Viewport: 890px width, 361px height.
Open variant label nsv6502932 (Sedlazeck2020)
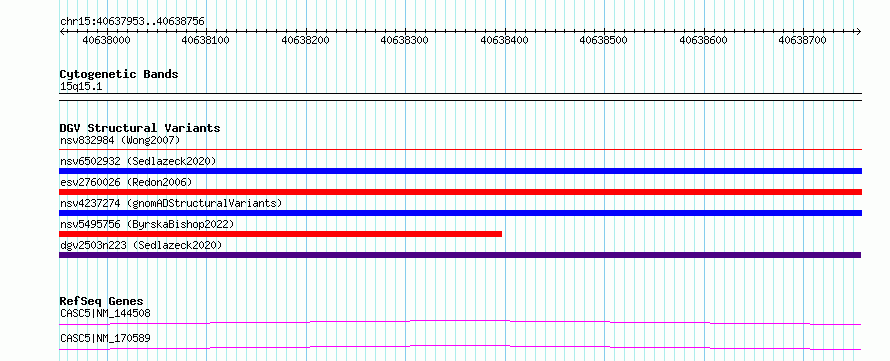click(x=138, y=161)
